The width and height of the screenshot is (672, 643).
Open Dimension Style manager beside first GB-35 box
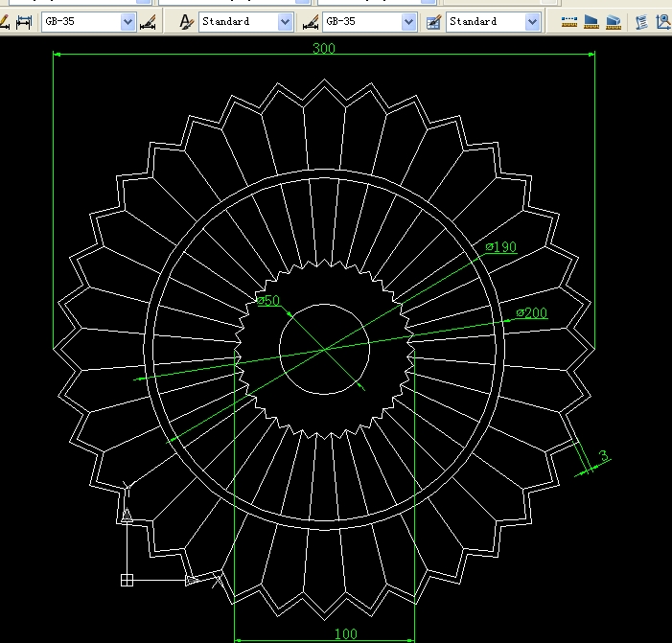pos(148,22)
